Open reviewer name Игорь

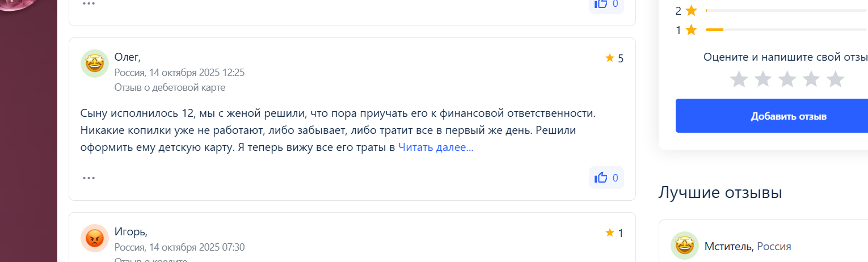point(130,231)
